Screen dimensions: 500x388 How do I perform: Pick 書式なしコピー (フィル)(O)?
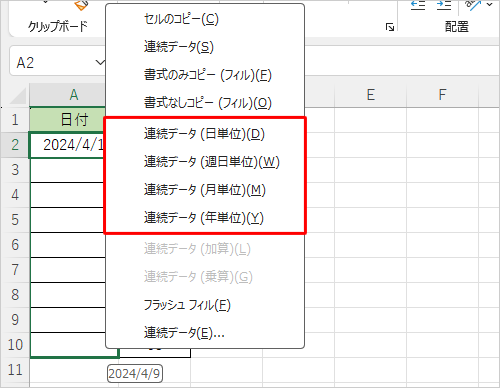coord(205,103)
